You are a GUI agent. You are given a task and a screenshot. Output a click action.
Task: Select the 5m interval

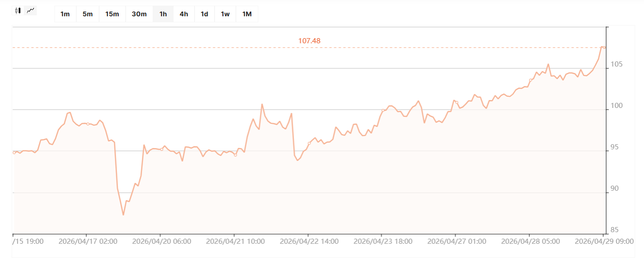[x=87, y=14]
